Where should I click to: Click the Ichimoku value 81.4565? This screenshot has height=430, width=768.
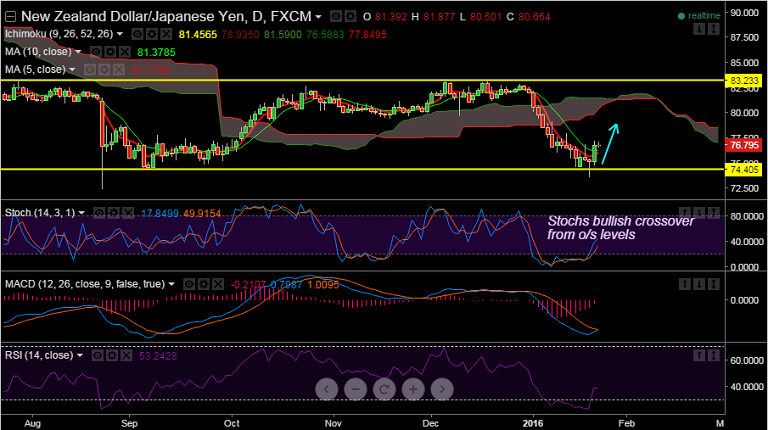[x=197, y=35]
